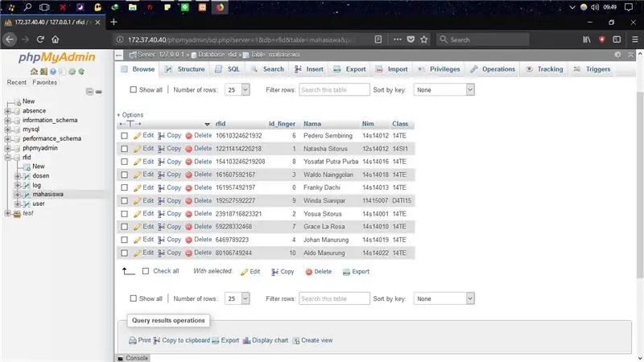
Task: Click pencil Edit icon for Pedero Sembiring
Action: point(137,136)
